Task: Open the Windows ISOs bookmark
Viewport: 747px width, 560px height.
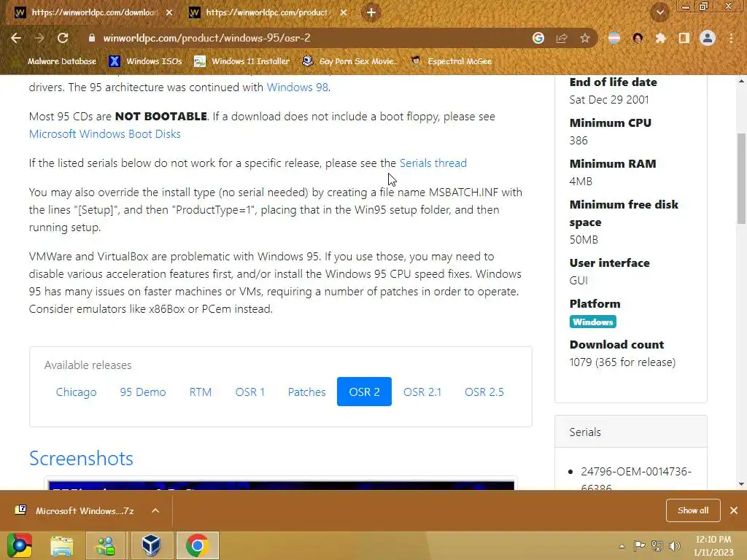Action: coord(145,61)
